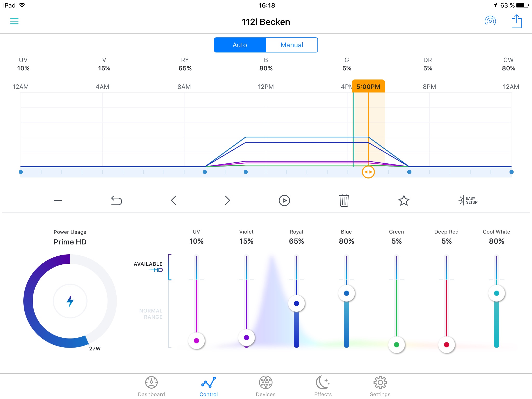Save preset using the star icon
532x399 pixels.
coord(404,201)
